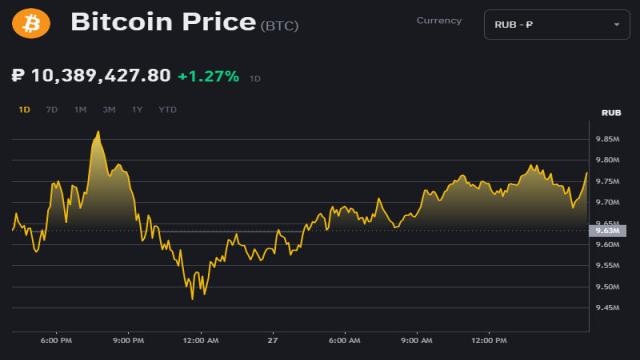Click the 9.63M current price marker
640x360 pixels.
607,231
